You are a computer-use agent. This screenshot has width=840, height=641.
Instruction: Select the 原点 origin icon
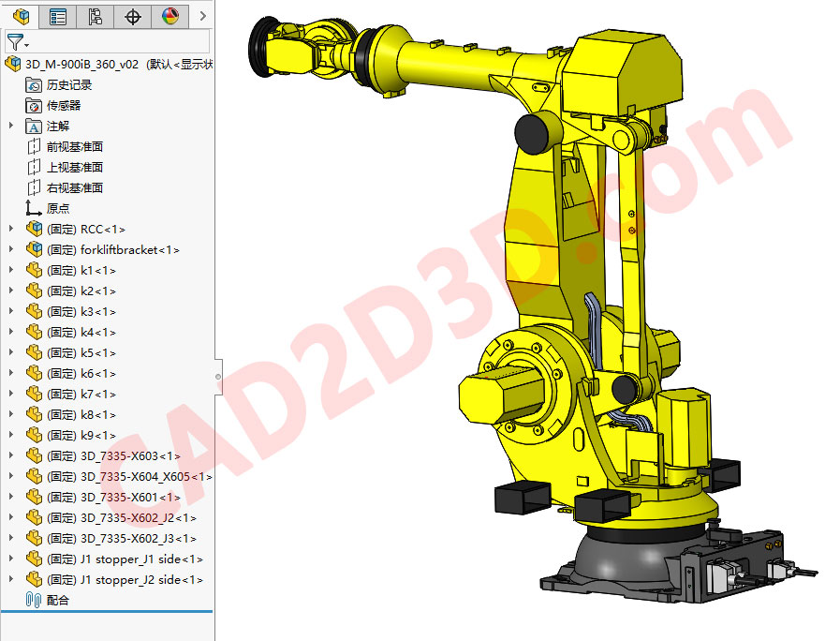coord(32,208)
